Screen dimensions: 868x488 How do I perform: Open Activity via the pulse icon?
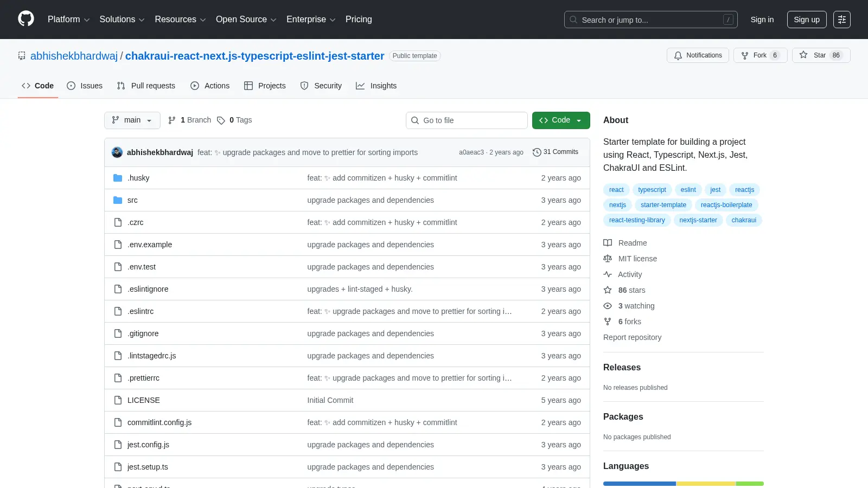pyautogui.click(x=608, y=274)
